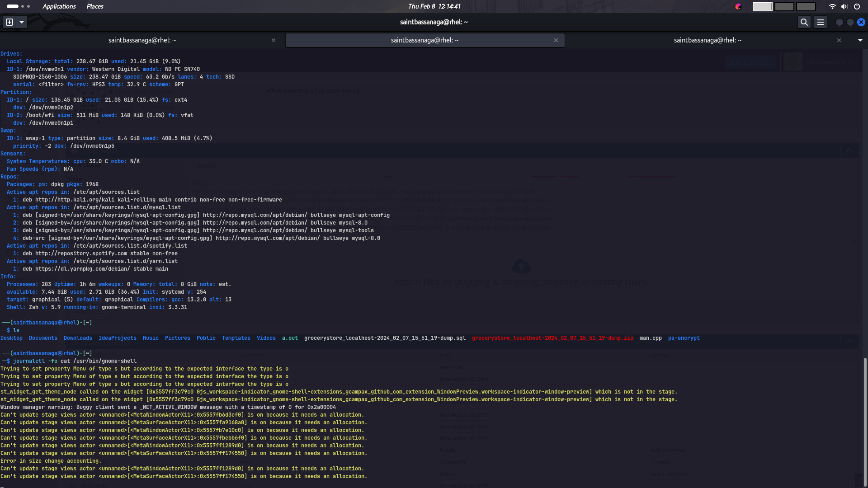Switch to the first workspace indicator
Screen dimensions: 868x488
tap(762, 6)
